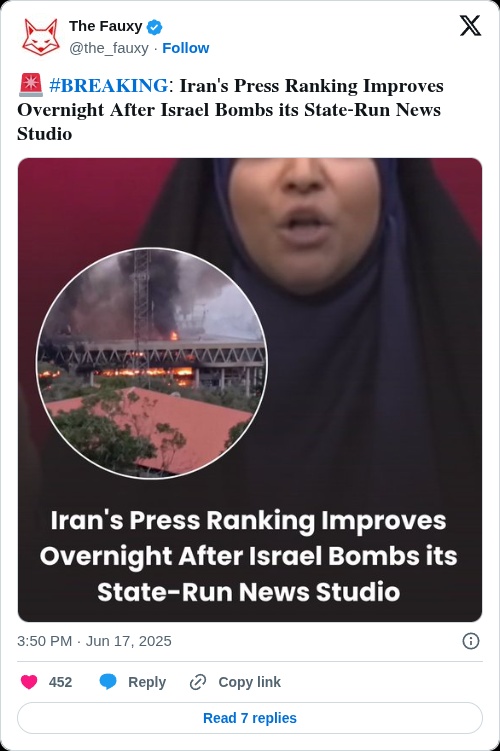The width and height of the screenshot is (500, 751).
Task: Click the Copy link text
Action: tap(250, 682)
